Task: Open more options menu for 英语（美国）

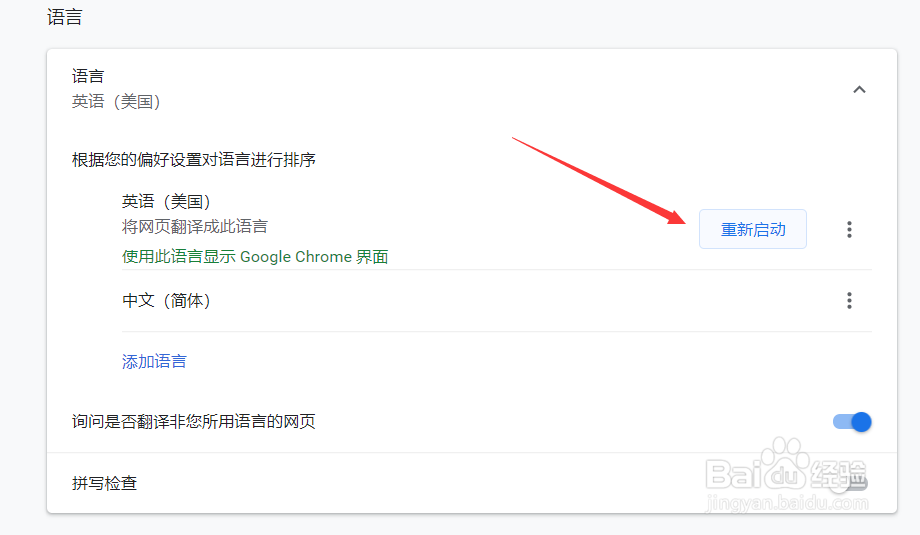Action: pos(849,229)
